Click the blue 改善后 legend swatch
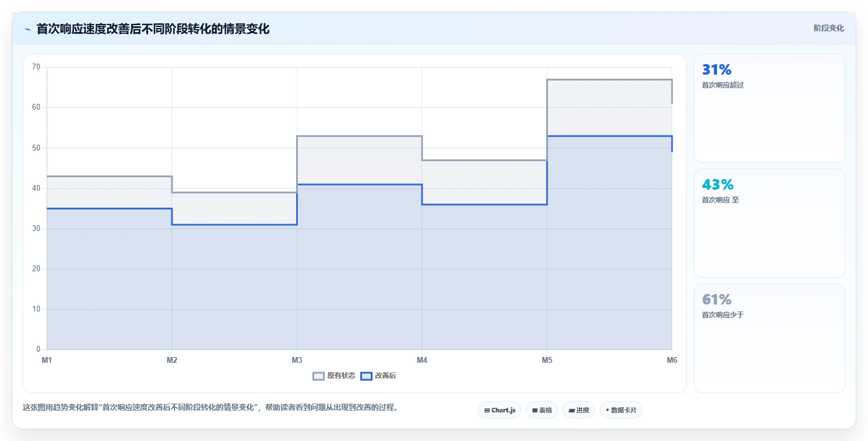The image size is (868, 441). (x=366, y=376)
